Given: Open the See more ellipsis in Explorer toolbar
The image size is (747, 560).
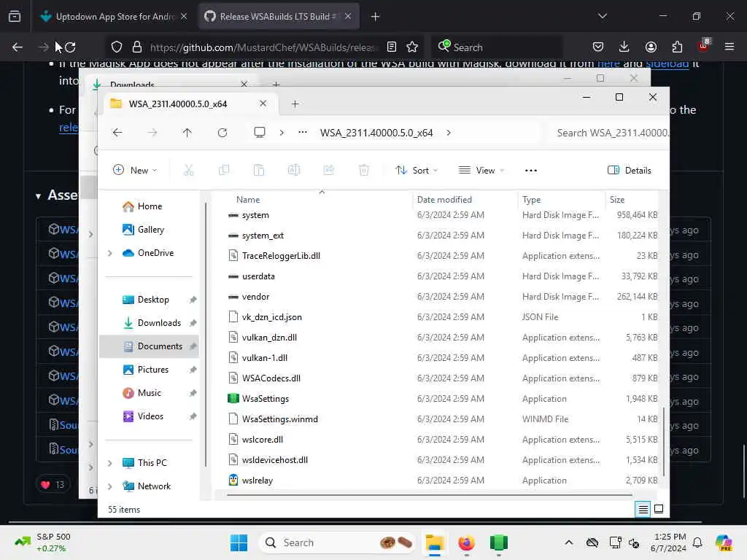Looking at the screenshot, I should [531, 171].
